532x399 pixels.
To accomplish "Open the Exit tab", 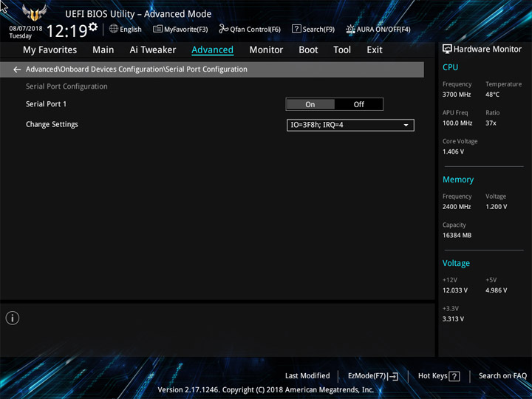I will point(374,50).
